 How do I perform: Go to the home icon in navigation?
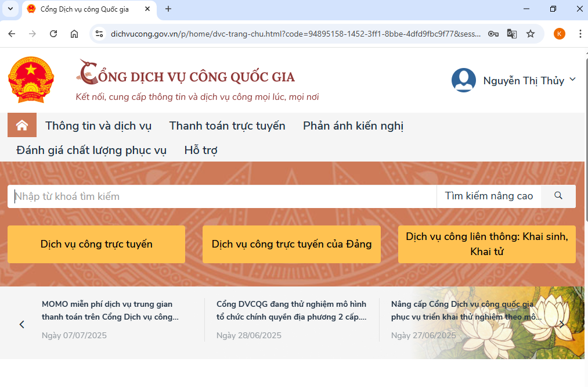click(22, 125)
